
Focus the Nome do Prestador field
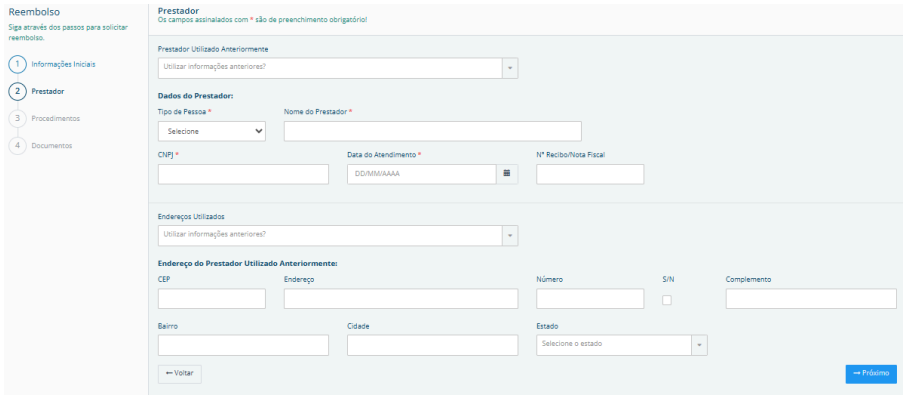432,131
